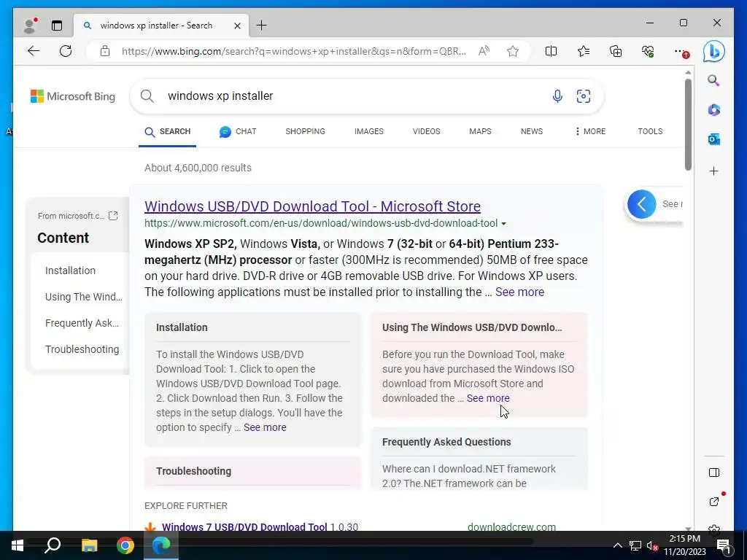
Task: Click See more in Using The Windows card
Action: (488, 398)
